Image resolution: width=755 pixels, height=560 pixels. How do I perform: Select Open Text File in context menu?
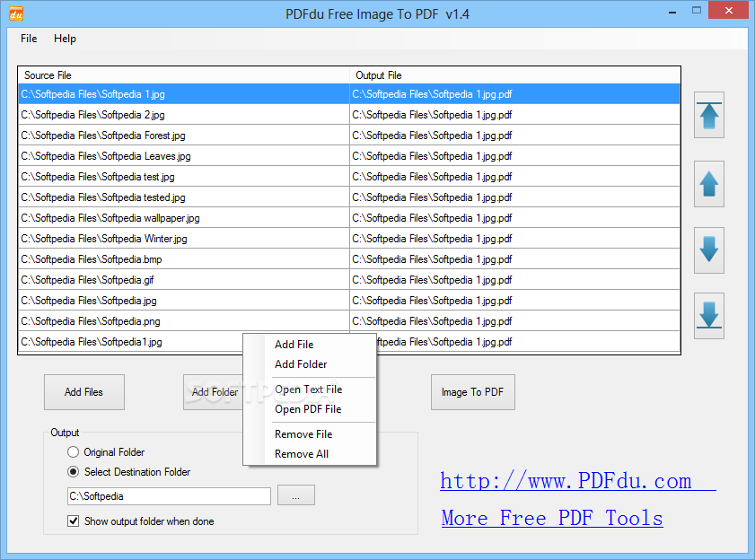(308, 389)
